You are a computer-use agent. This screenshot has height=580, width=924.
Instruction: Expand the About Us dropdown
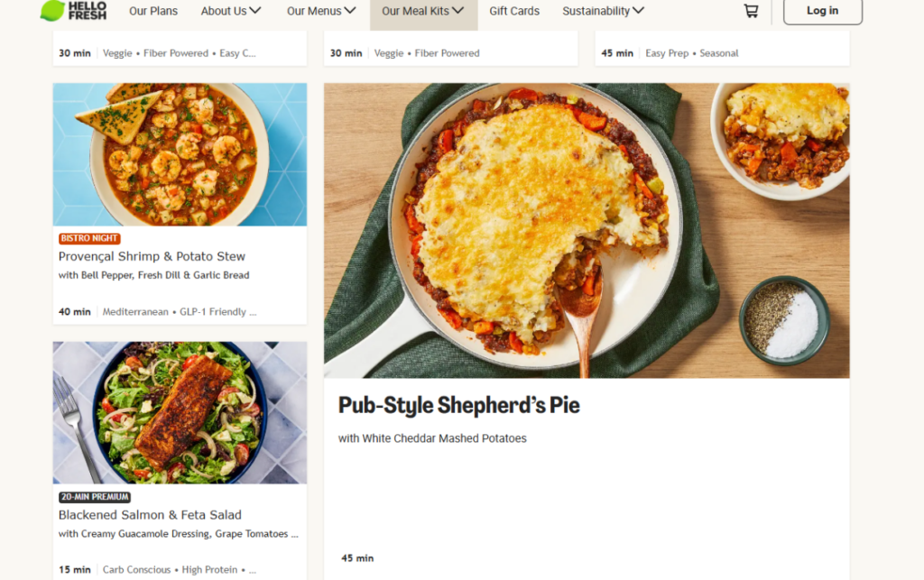[x=231, y=11]
